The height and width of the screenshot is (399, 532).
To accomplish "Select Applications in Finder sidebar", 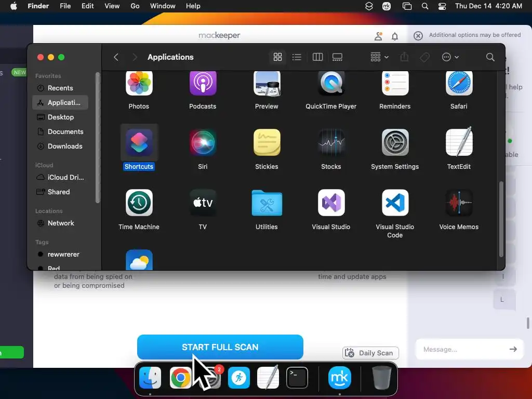I will coord(60,102).
